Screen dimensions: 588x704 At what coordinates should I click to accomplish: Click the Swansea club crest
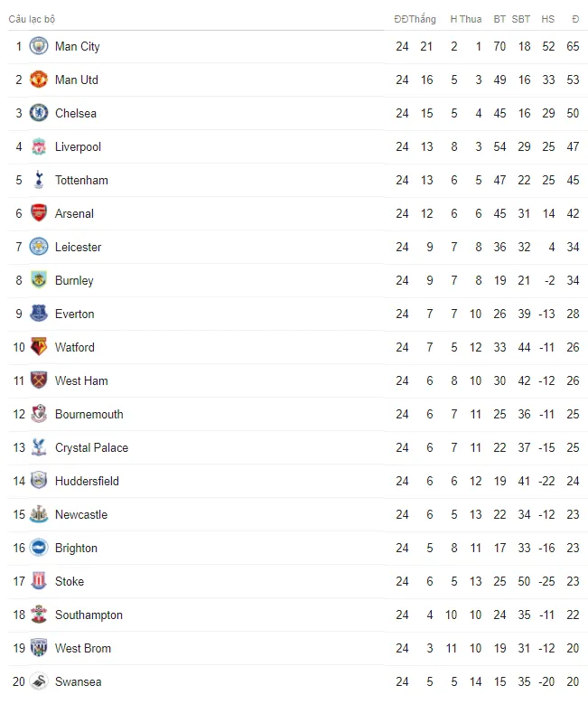[x=39, y=681]
